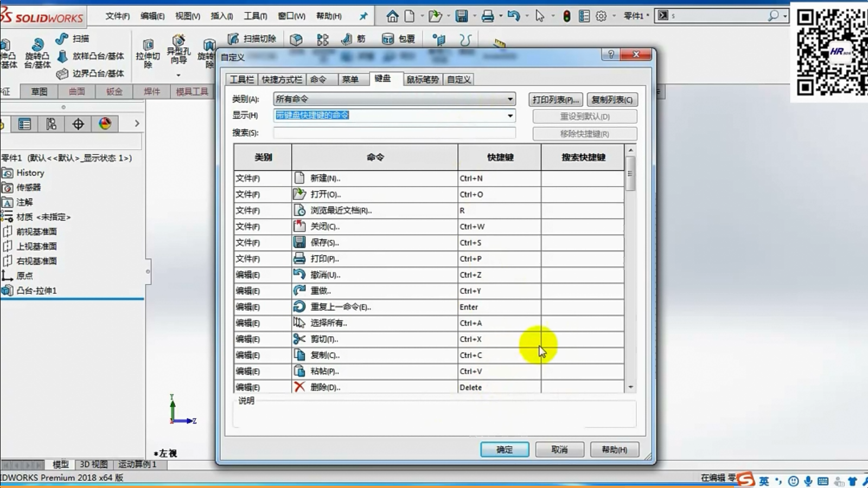Click the Wrap (包覆) feature icon

399,39
